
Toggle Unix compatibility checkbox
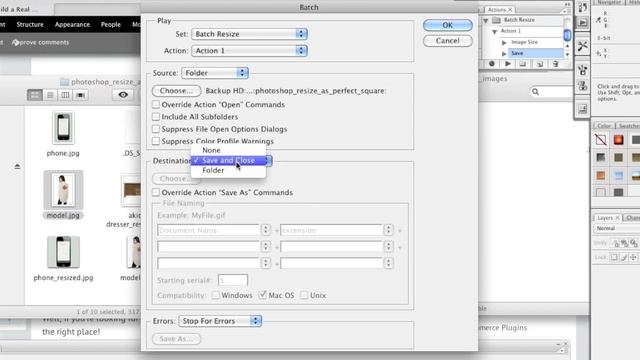pos(304,295)
